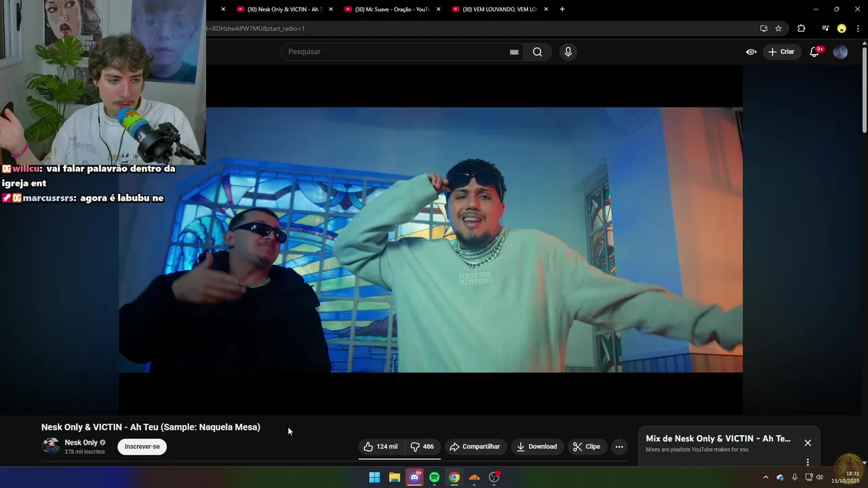Image resolution: width=868 pixels, height=488 pixels.
Task: Open Chrome three-dot menu
Action: [x=858, y=28]
